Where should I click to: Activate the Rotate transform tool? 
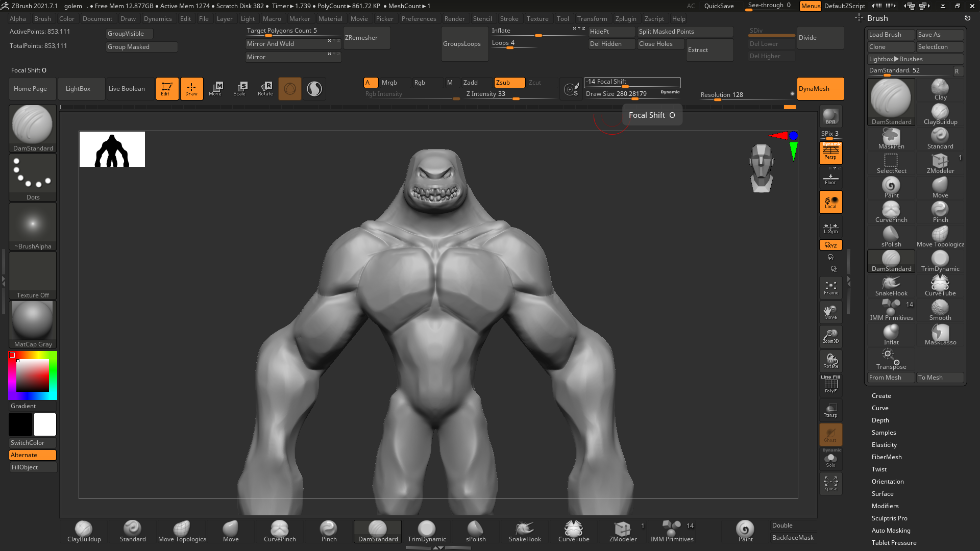(x=265, y=89)
